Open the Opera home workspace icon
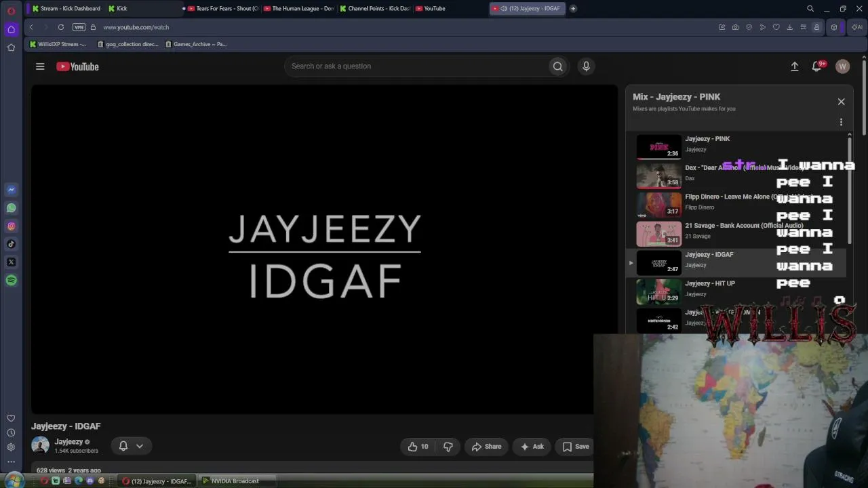The image size is (868, 488). pyautogui.click(x=11, y=29)
